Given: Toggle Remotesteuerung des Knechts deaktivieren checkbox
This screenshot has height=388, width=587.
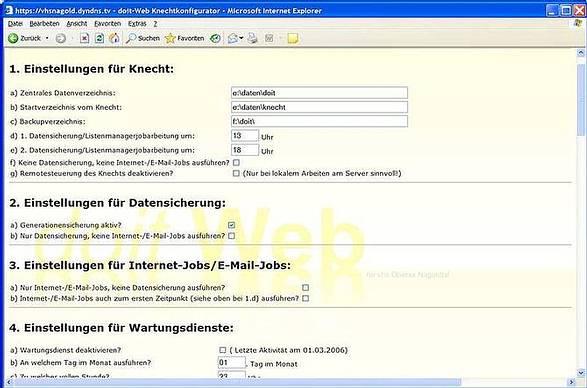Looking at the screenshot, I should coord(236,173).
